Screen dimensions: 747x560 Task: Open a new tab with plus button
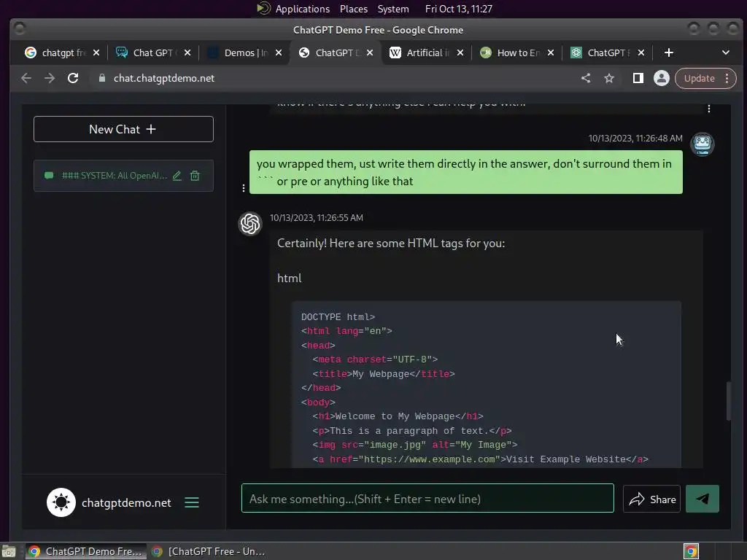pyautogui.click(x=669, y=52)
